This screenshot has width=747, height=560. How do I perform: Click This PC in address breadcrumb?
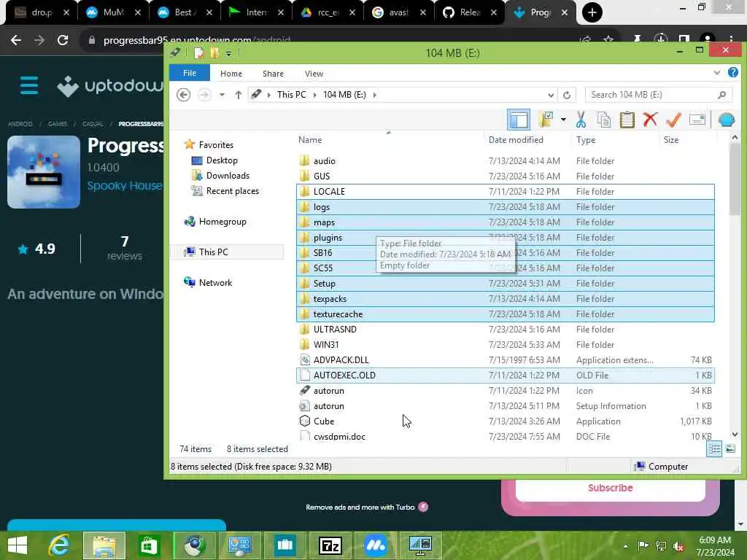click(292, 94)
